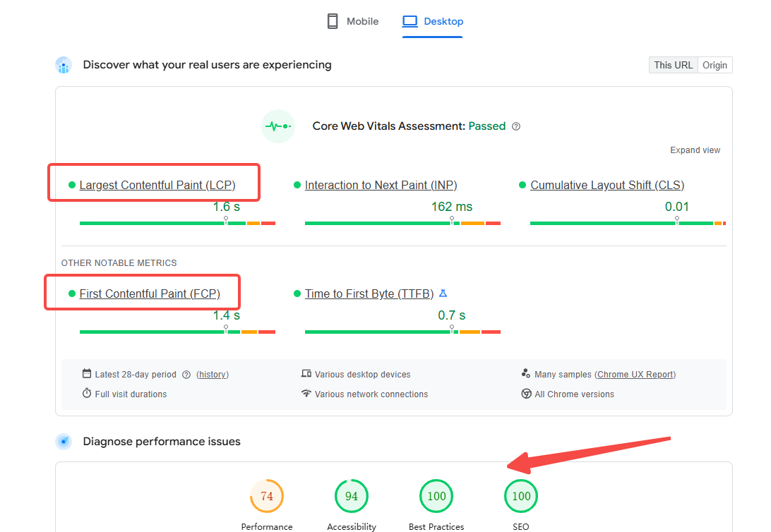Open the Chrome UX Report link
The height and width of the screenshot is (532, 771).
[635, 375]
